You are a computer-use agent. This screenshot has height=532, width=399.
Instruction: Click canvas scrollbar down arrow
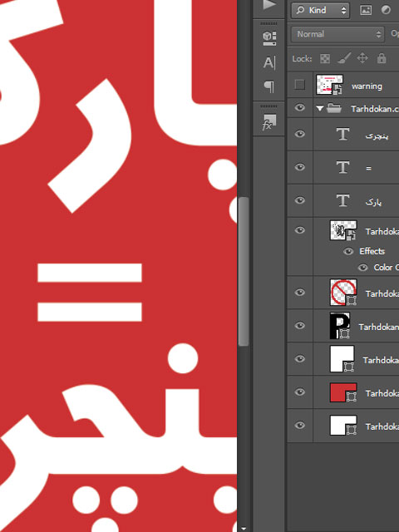tap(244, 529)
